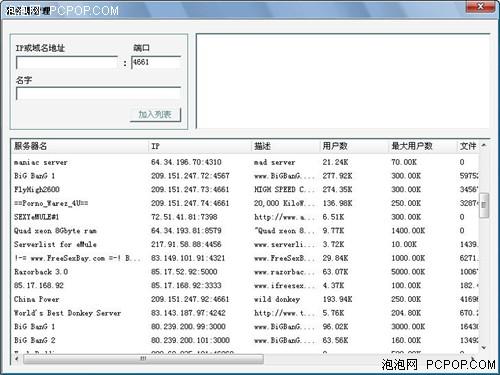Click user count 193.94K
Screen dimensions: 500x375
tap(337, 299)
